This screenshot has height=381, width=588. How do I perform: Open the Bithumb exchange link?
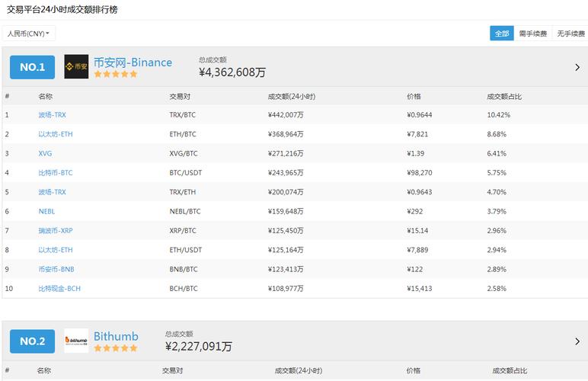[x=116, y=336]
